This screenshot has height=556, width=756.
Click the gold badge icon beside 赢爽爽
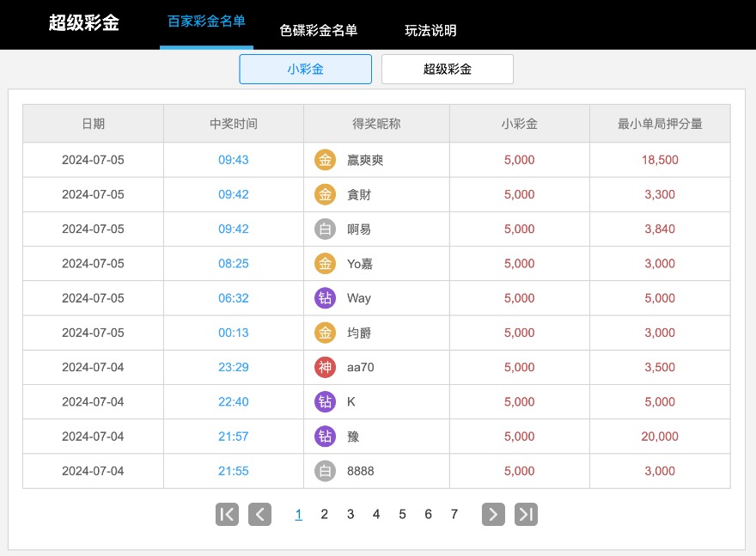(325, 160)
